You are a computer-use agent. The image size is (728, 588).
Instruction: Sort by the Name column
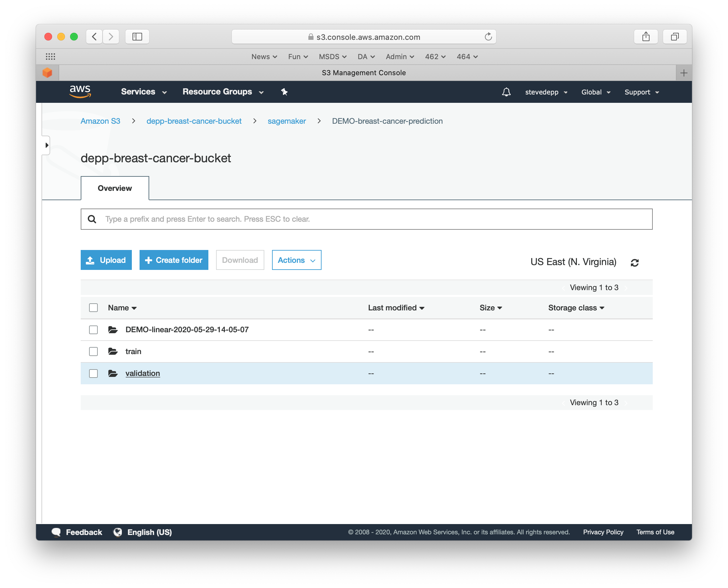(x=122, y=307)
